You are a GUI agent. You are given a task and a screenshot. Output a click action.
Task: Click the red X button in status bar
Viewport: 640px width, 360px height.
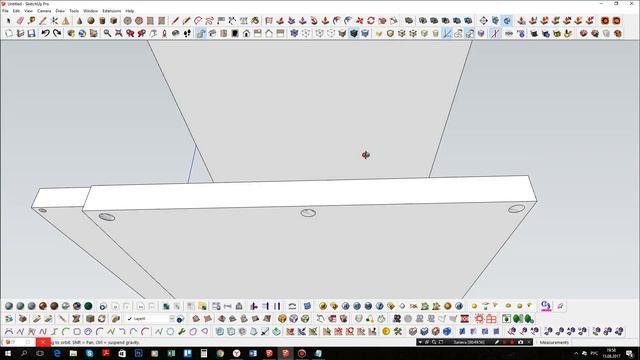pos(43,342)
